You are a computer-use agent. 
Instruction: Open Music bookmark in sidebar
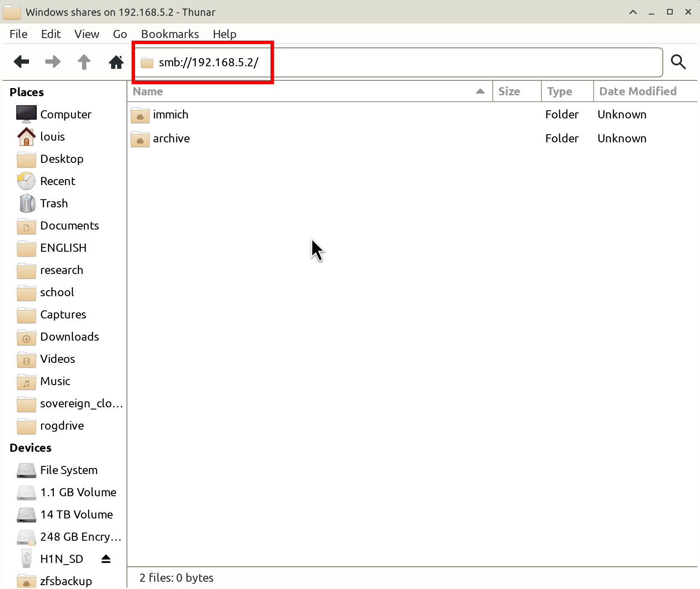tap(64, 381)
